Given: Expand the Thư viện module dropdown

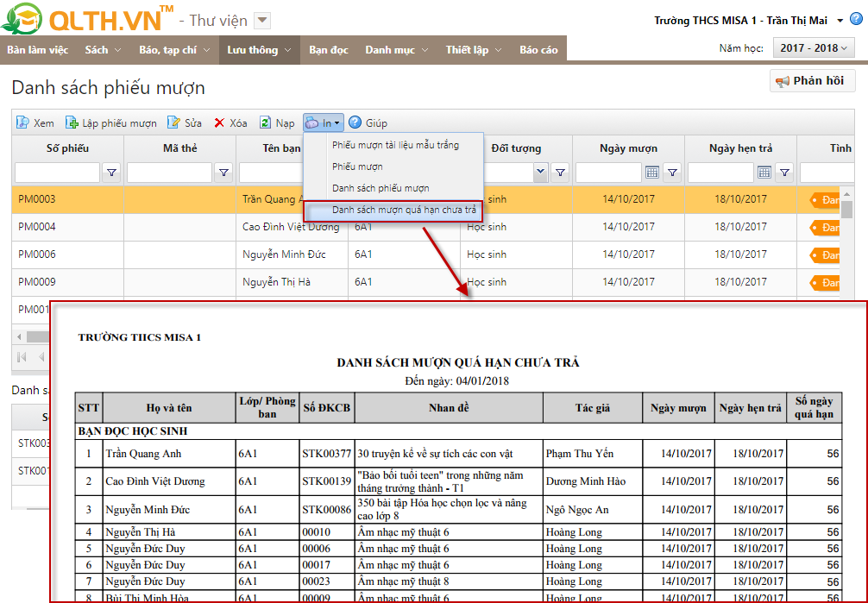Looking at the screenshot, I should pos(263,21).
